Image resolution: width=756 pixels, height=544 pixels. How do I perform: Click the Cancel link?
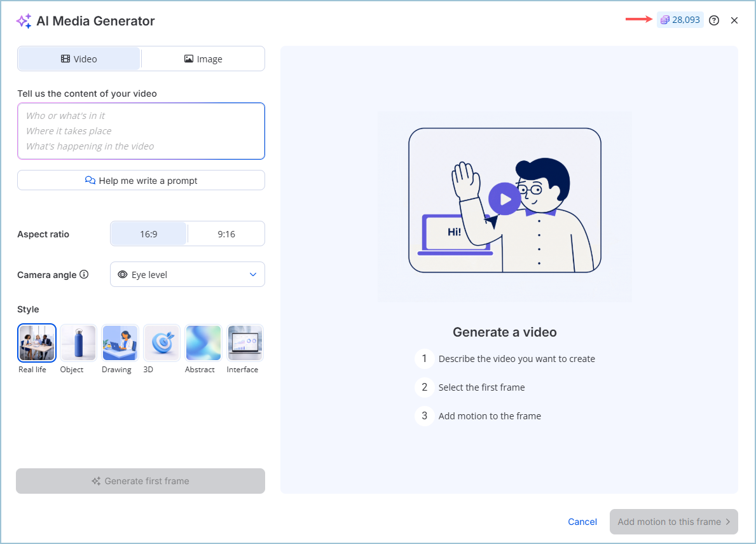coord(582,522)
